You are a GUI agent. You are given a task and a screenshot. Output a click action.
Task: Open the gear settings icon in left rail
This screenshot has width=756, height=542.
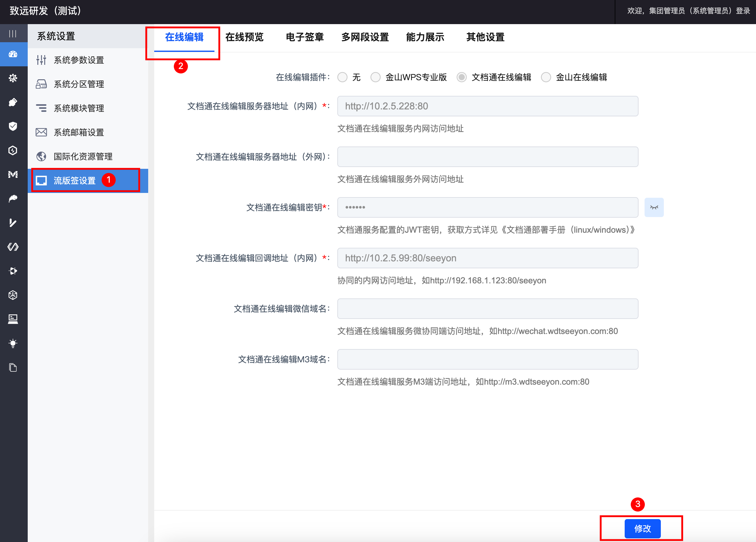[13, 78]
